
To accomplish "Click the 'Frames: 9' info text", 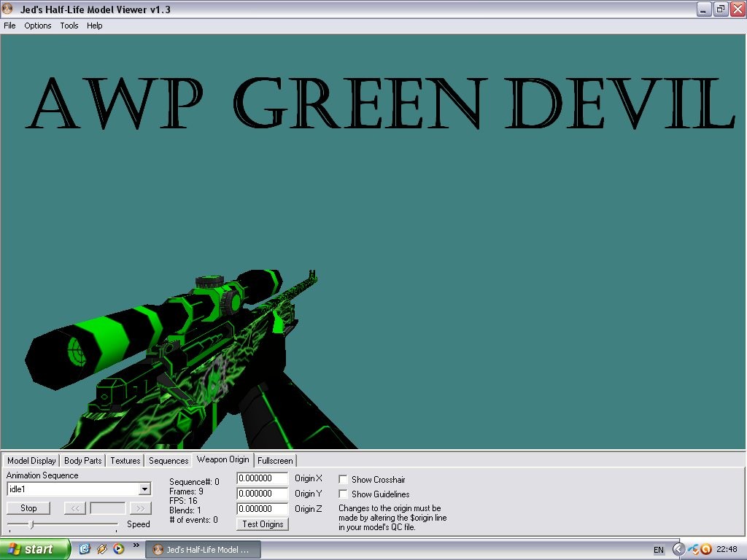I will click(186, 491).
